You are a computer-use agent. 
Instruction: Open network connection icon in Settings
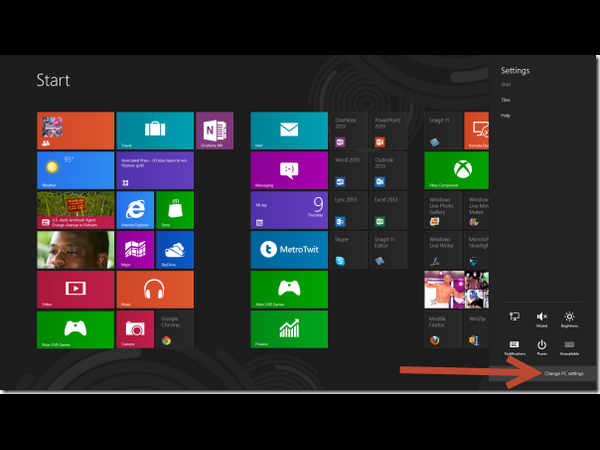point(514,318)
